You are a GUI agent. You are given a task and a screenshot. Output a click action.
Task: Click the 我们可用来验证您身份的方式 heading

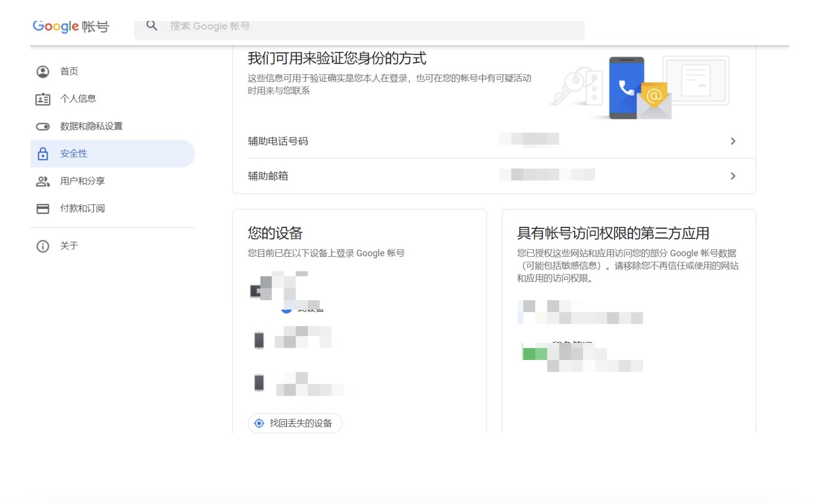pyautogui.click(x=337, y=58)
